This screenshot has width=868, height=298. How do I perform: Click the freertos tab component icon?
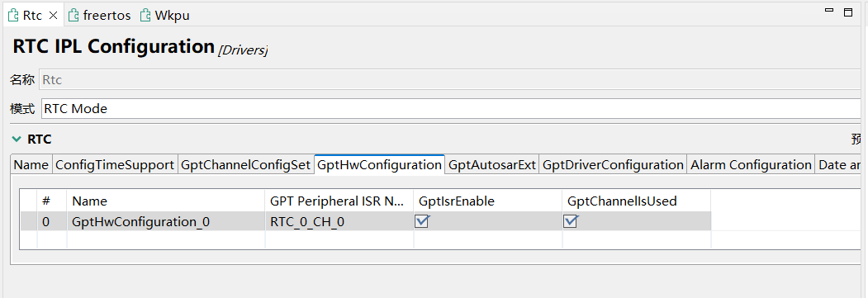click(74, 16)
